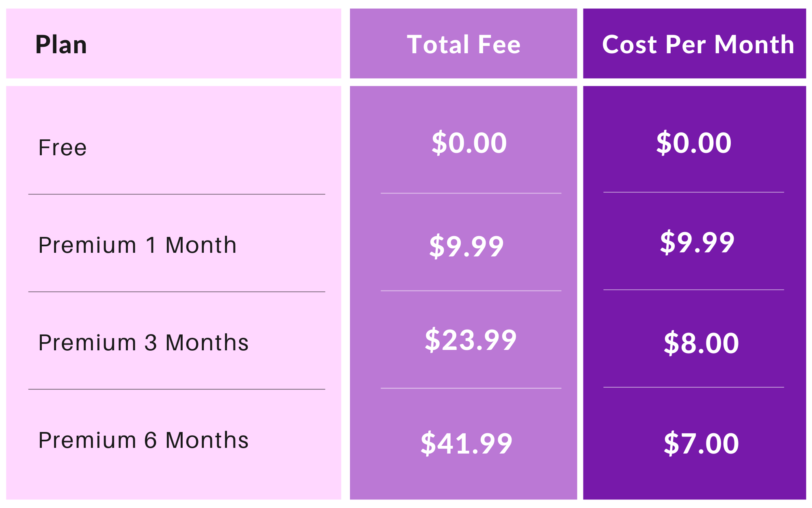Click the divider line under $8.00
Viewport: 812px width, 508px height.
(x=693, y=387)
